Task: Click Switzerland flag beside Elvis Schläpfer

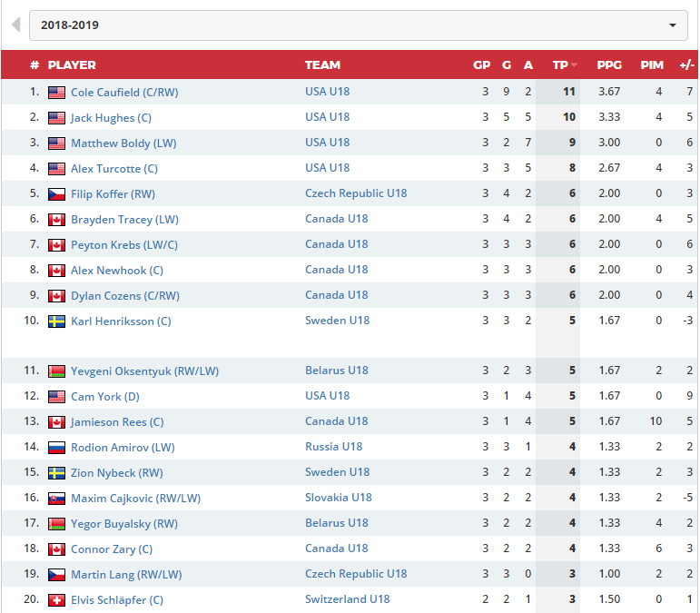Action: (x=56, y=600)
